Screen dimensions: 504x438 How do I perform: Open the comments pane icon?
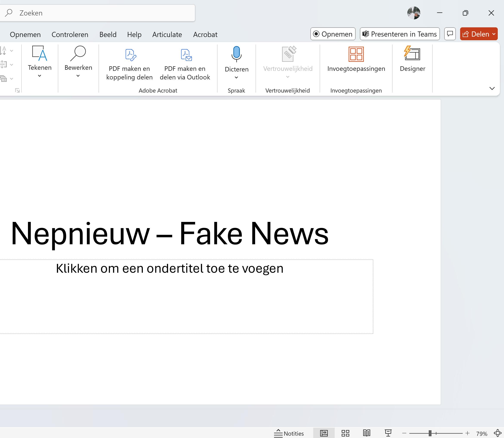pos(450,34)
